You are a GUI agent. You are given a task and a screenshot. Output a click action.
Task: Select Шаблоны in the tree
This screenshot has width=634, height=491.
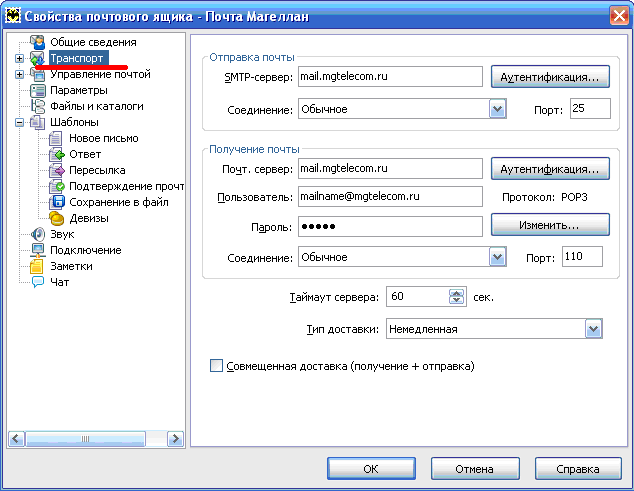[74, 122]
